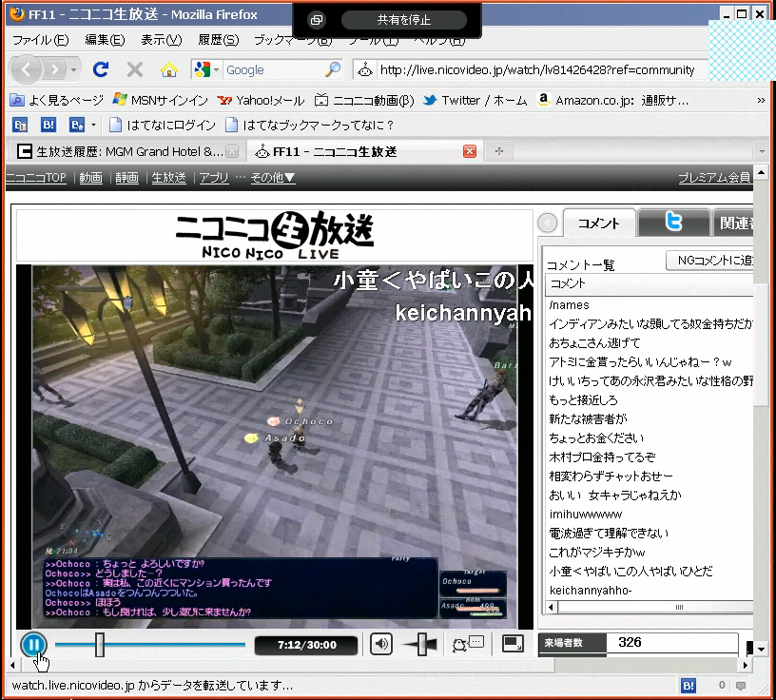
Task: Open the Yahoo!メール bookmark
Action: pyautogui.click(x=261, y=101)
